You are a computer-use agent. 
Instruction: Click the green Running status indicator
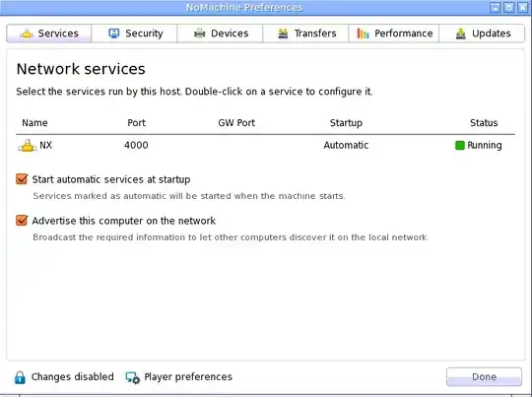[460, 145]
